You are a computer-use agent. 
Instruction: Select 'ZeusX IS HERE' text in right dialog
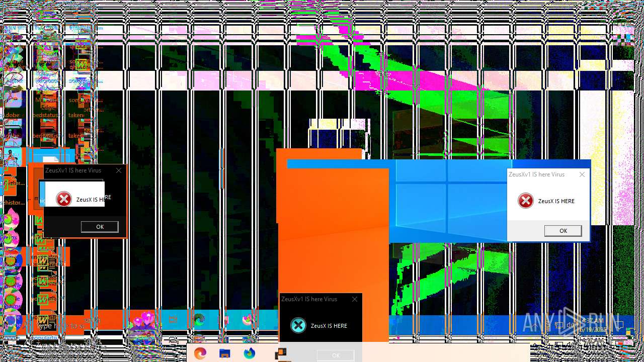556,201
